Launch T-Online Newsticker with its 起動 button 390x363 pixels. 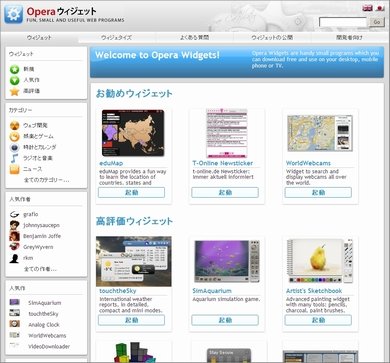225,193
